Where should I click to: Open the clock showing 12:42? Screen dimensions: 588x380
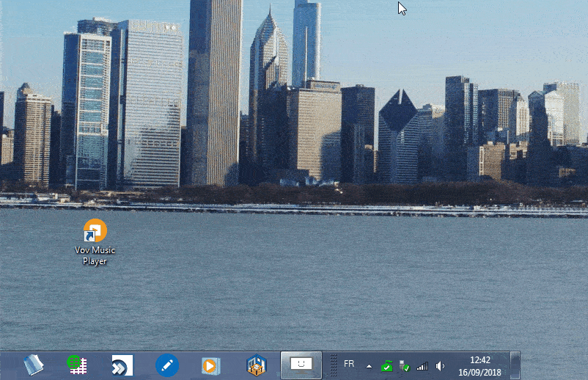point(479,366)
